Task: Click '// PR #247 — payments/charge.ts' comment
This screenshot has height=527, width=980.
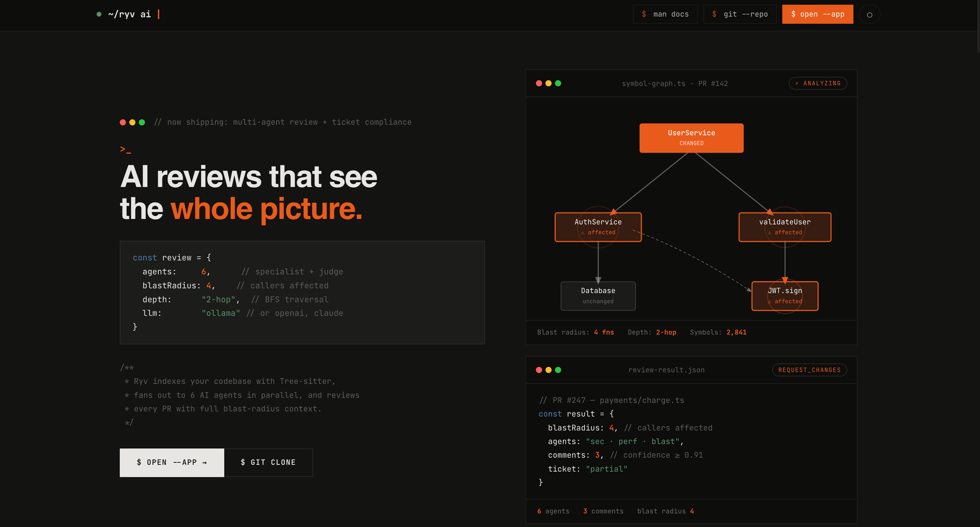Action: tap(611, 400)
